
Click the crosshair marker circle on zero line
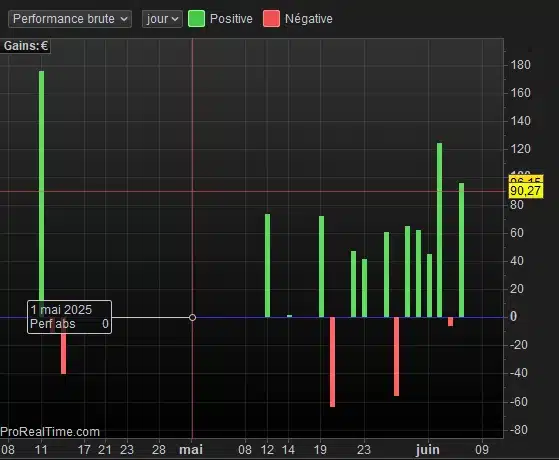(x=193, y=317)
